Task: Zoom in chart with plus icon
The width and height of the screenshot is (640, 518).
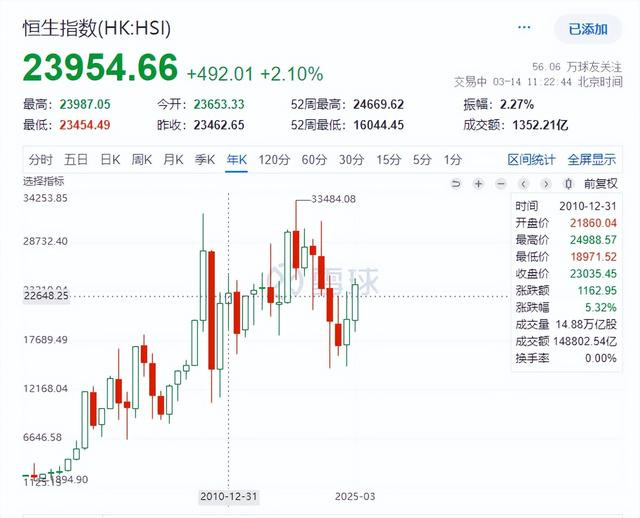Action: coord(478,184)
